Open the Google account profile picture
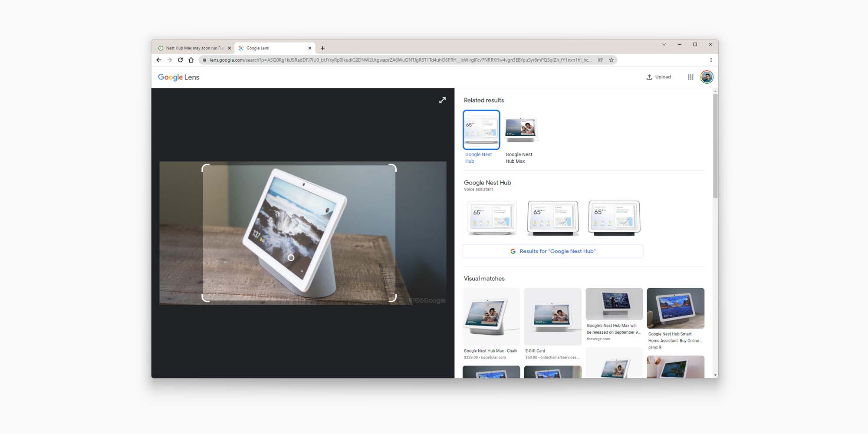 (707, 77)
